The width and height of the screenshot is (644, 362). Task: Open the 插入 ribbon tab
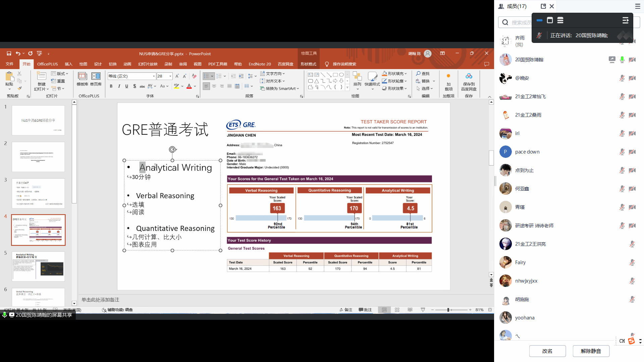(68, 64)
